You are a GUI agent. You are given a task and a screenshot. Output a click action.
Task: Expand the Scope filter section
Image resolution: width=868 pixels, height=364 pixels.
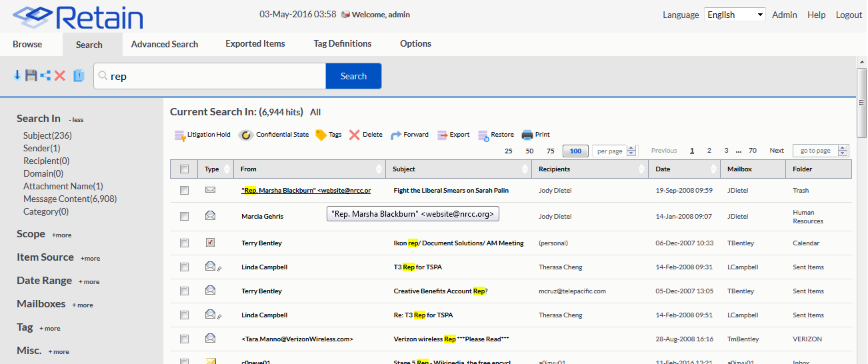coord(61,235)
